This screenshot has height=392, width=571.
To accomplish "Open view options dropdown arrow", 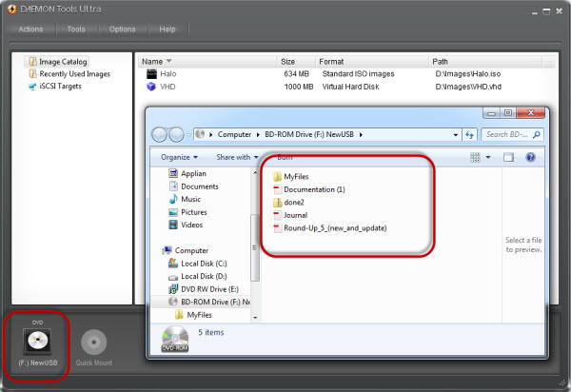I will pos(488,157).
